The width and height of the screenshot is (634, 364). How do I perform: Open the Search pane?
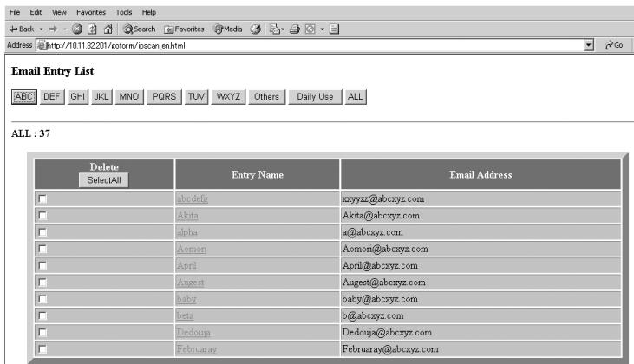[140, 29]
